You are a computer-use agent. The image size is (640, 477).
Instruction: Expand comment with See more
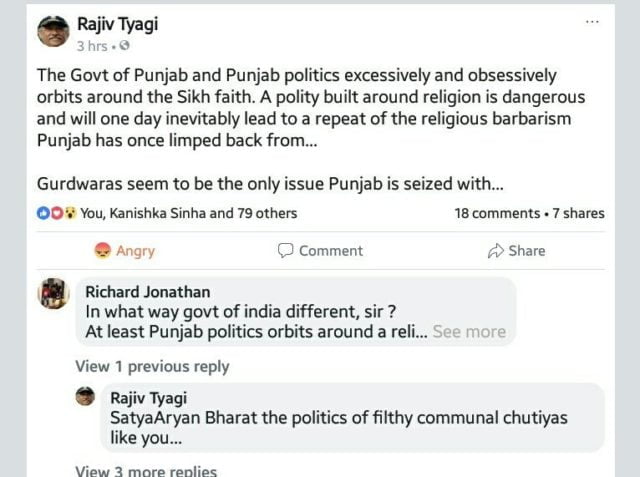tap(469, 331)
